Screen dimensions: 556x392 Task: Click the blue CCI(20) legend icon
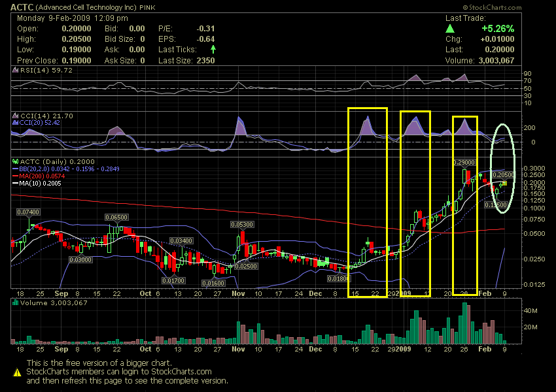point(14,122)
